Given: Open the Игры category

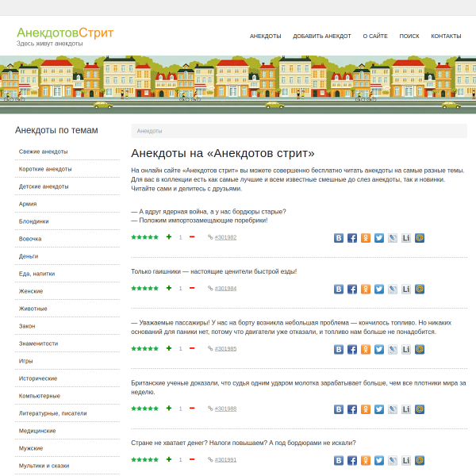Looking at the screenshot, I should (25, 361).
